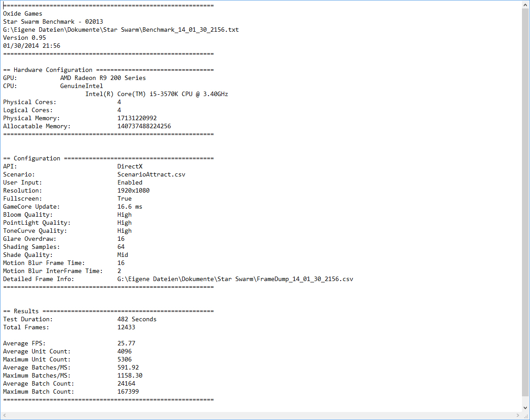Click the CPU value "GenuineIntel"

pyautogui.click(x=81, y=86)
